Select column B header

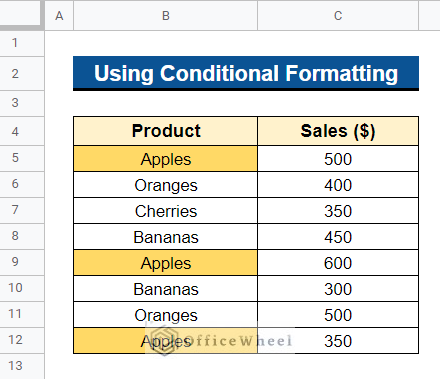pyautogui.click(x=166, y=15)
